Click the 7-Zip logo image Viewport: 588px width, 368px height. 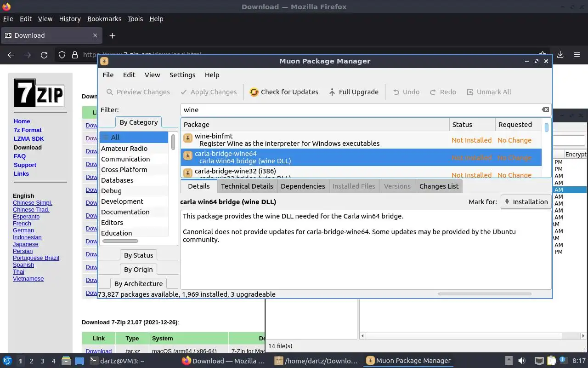[x=39, y=93]
